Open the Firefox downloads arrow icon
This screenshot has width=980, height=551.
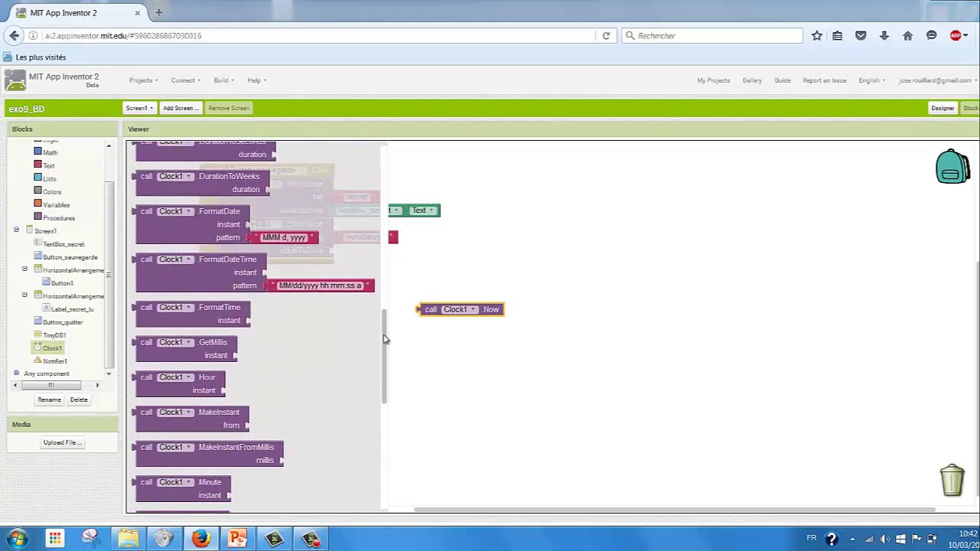coord(884,35)
